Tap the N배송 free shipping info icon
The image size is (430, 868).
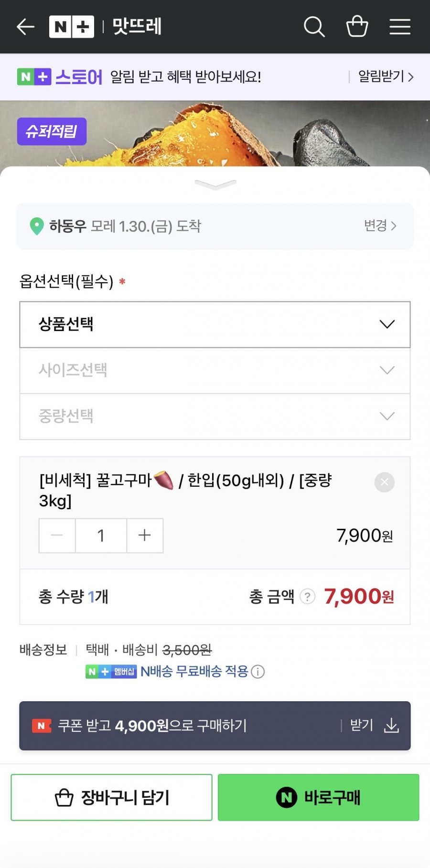coord(258,672)
